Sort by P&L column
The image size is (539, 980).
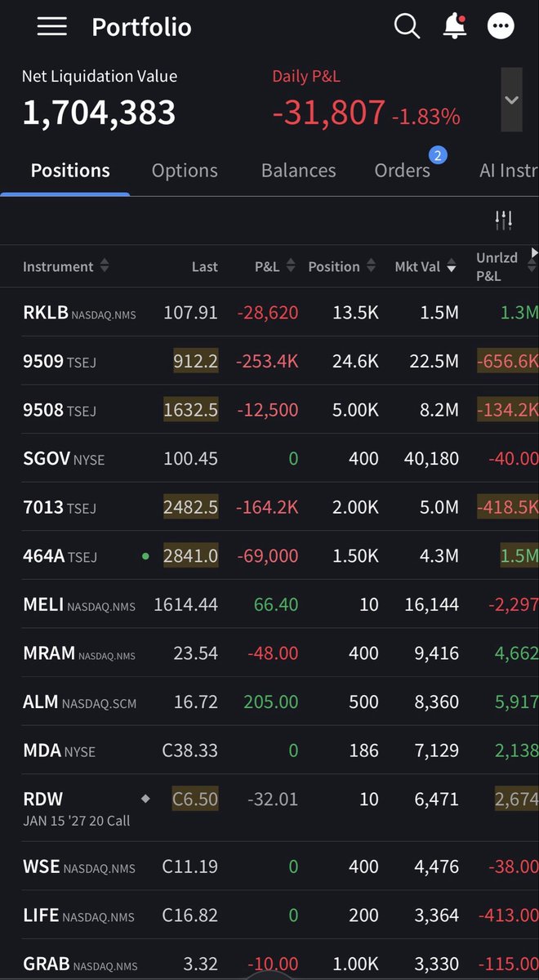pyautogui.click(x=274, y=266)
